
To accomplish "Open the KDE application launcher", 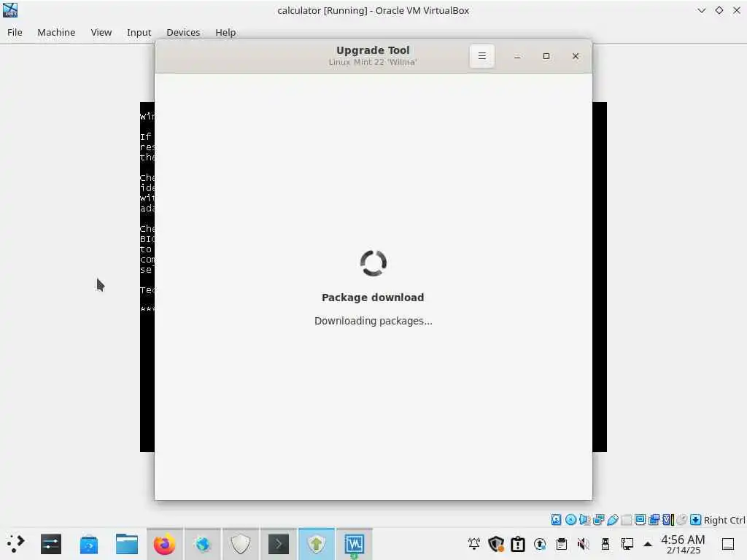I will [x=15, y=544].
